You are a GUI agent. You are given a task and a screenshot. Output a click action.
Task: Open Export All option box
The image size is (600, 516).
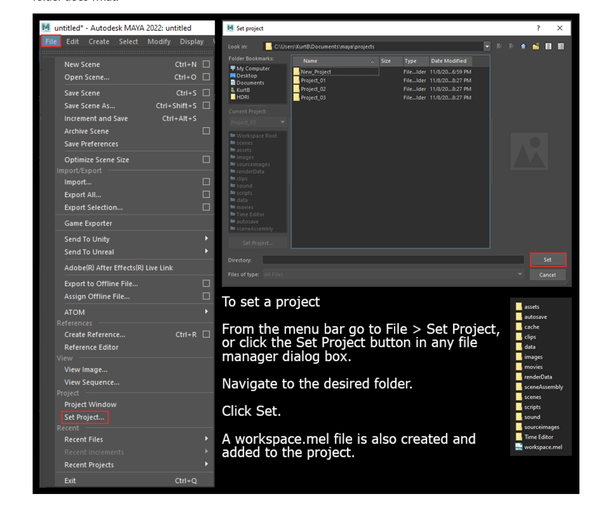(x=206, y=194)
